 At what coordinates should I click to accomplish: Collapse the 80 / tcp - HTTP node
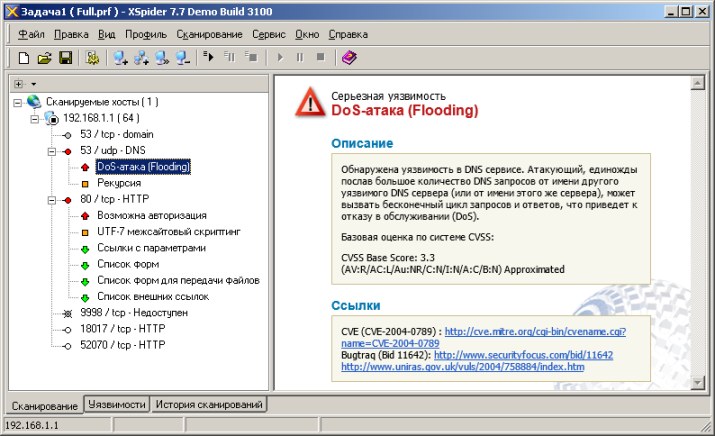(x=52, y=200)
